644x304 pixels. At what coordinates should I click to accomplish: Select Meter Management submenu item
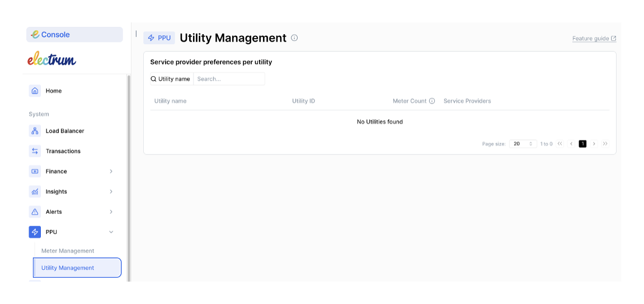68,251
